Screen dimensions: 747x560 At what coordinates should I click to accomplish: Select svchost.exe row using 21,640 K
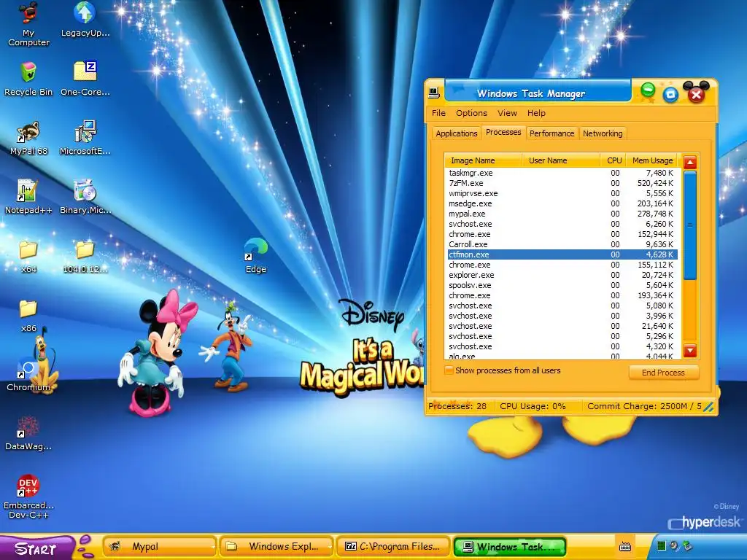tap(562, 326)
